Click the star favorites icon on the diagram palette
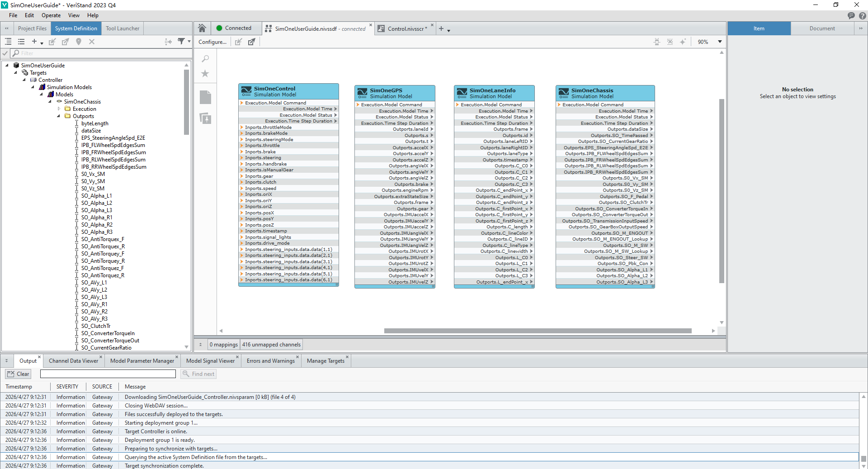 point(205,73)
